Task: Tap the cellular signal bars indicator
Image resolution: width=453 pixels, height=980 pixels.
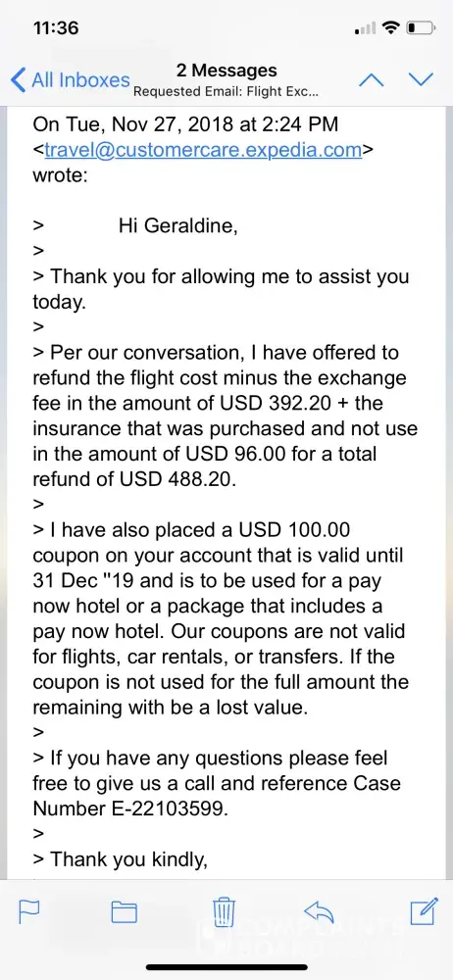Action: coord(365,28)
